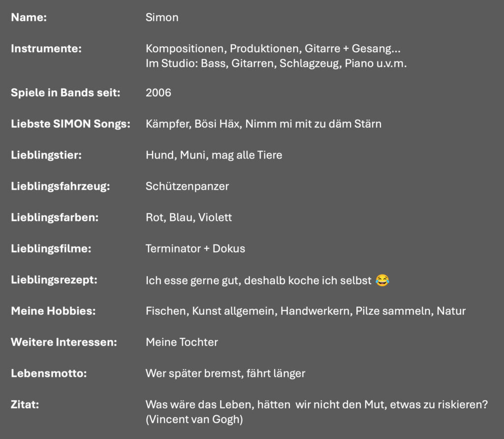Click the word 'Schützenpanzer'
This screenshot has width=504, height=439.
(188, 186)
